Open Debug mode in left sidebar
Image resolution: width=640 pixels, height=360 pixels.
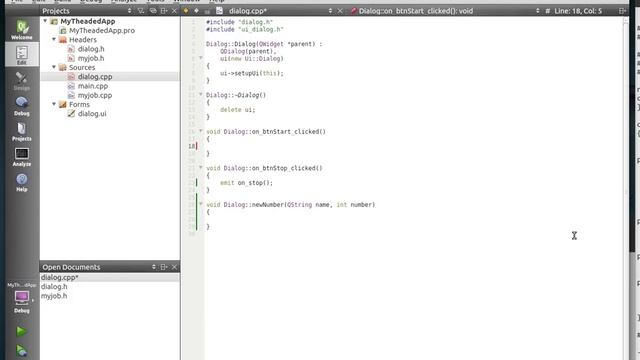tap(22, 106)
